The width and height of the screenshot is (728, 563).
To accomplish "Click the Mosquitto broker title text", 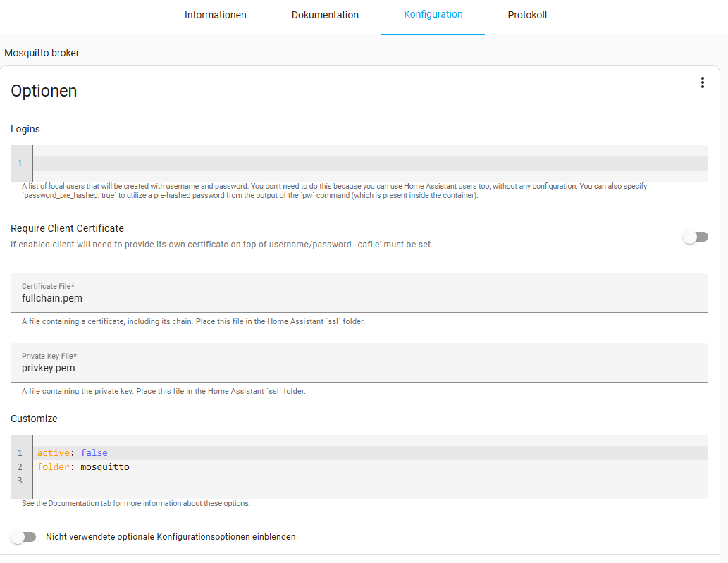I will (x=42, y=53).
